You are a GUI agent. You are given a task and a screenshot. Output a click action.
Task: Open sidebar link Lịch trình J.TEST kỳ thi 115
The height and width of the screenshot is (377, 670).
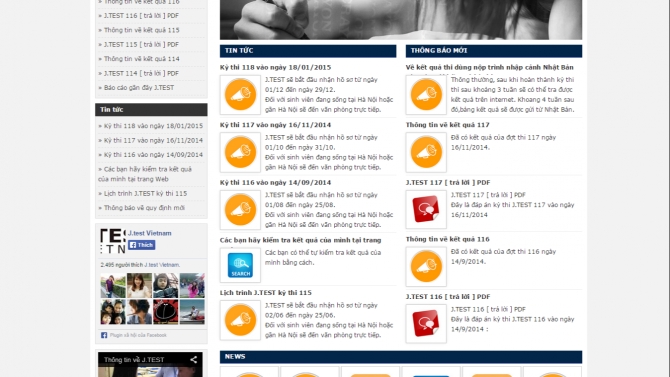(145, 194)
